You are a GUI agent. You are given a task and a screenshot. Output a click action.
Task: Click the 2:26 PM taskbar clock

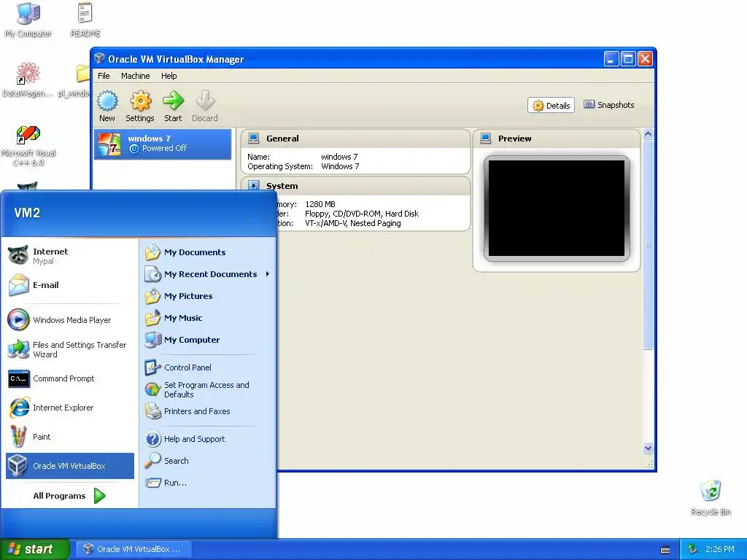pos(720,549)
